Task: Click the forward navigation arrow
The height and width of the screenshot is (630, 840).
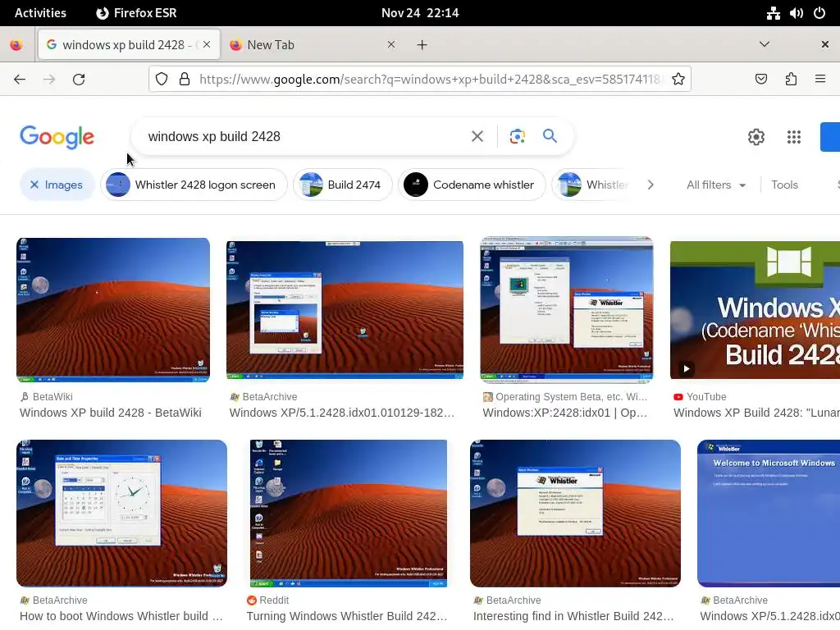Action: [49, 80]
